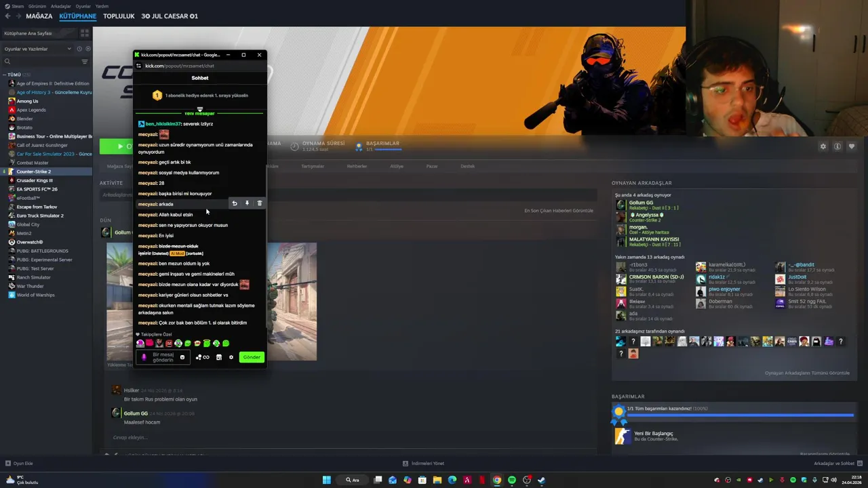868x488 pixels.
Task: Expand the leaderboard chevron in Kick chat
Action: 199,108
